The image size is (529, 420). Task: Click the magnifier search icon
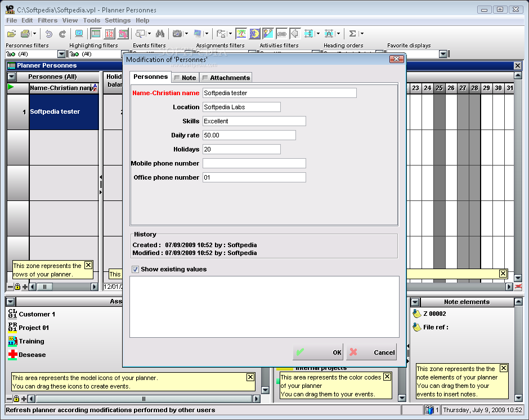tap(140, 33)
